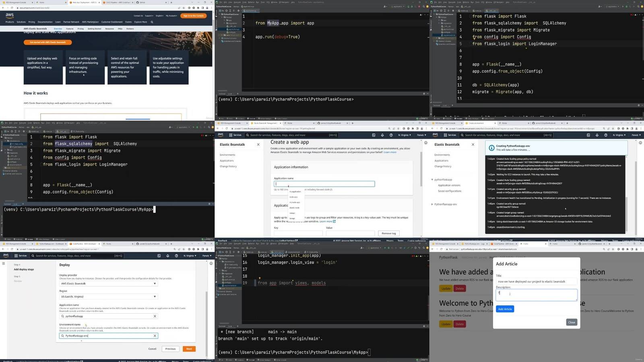Screen dimensions: 644x362
Task: Collapse the pythonflaskapp application tree node
Action: point(432,180)
